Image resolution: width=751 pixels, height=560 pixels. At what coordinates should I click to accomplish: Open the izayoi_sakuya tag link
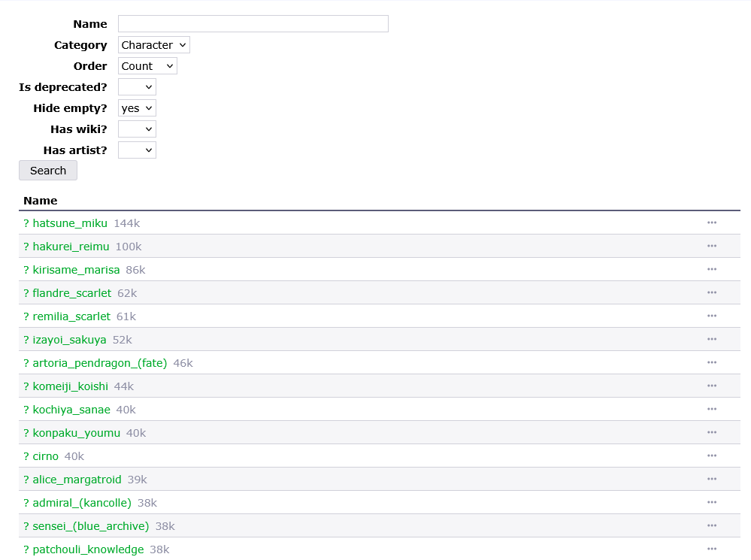(x=69, y=340)
